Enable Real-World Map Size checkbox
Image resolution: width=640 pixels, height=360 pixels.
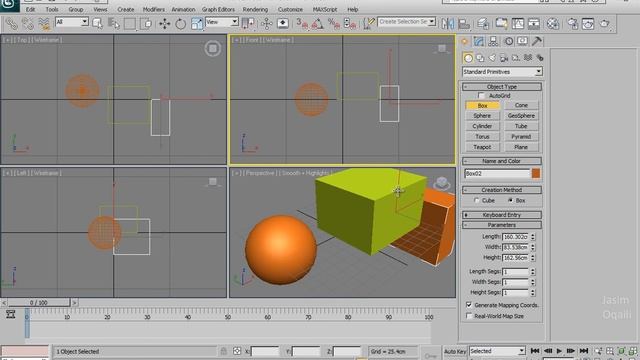[x=469, y=316]
